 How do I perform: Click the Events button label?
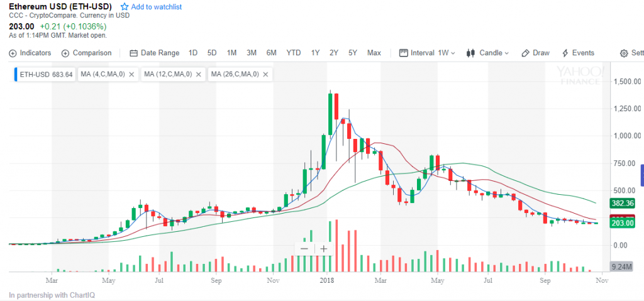click(583, 53)
